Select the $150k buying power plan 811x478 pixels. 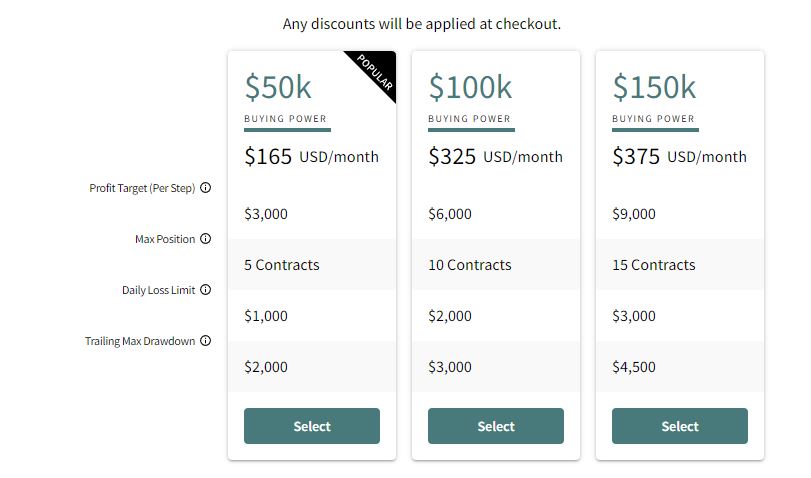click(x=680, y=426)
